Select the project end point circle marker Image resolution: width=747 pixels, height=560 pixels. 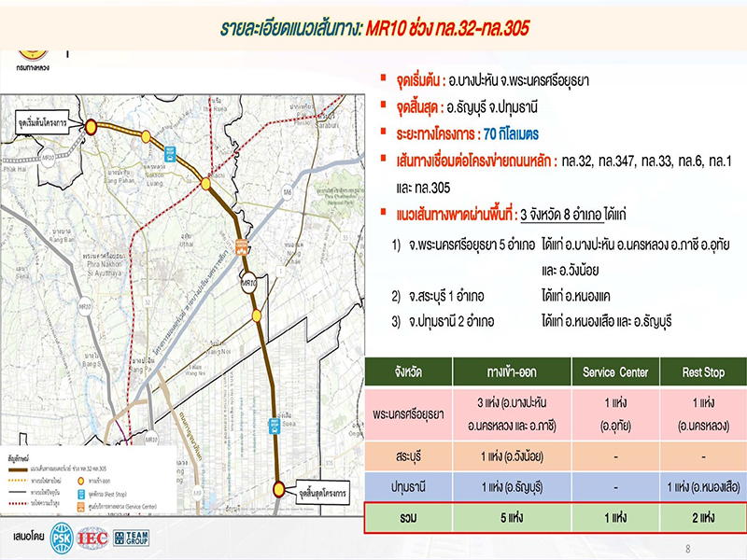click(279, 487)
